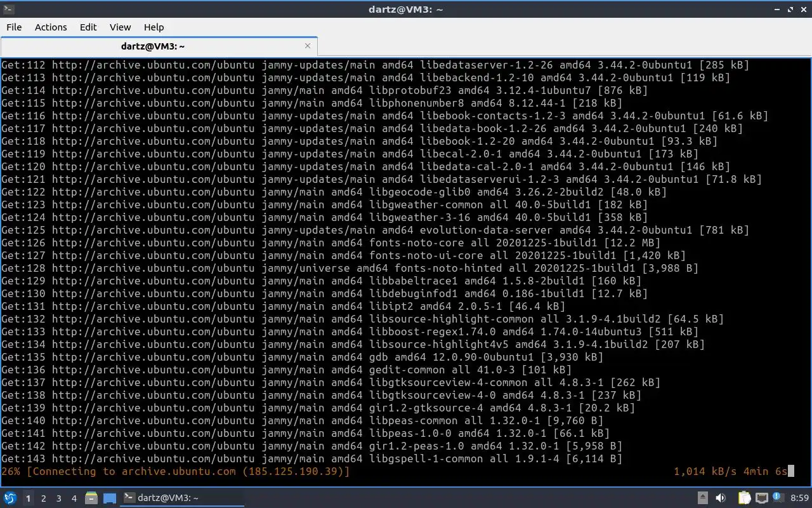
Task: Open the Help menu
Action: coord(154,27)
